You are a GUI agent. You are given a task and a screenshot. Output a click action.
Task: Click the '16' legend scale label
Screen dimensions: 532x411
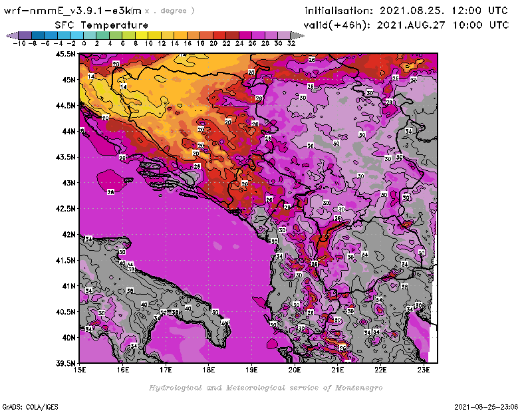pyautogui.click(x=188, y=43)
